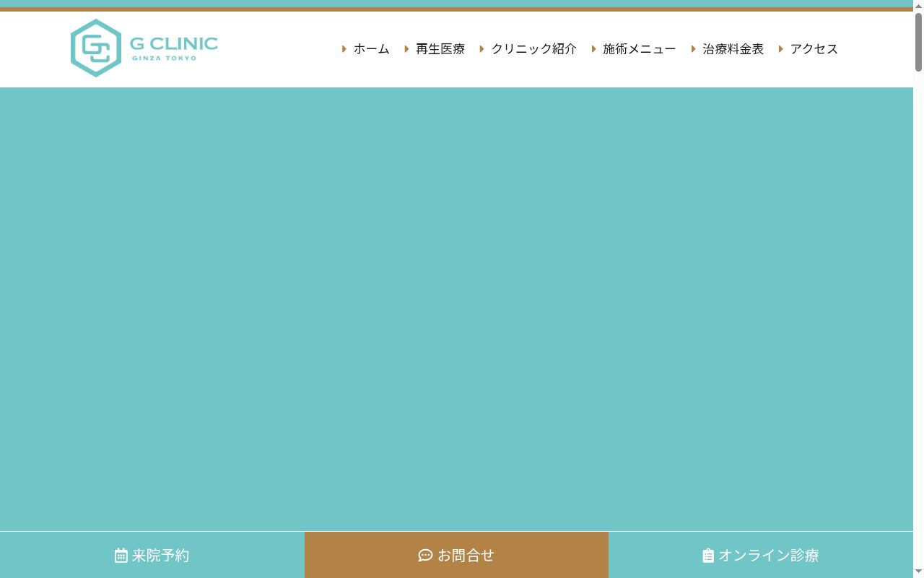Screen dimensions: 924x578
Task: Open the クリニック紹介 menu item
Action: pos(534,49)
